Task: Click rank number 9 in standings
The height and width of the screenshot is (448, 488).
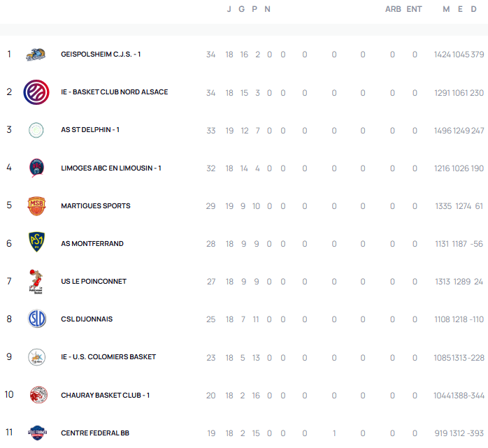Action: tap(9, 357)
